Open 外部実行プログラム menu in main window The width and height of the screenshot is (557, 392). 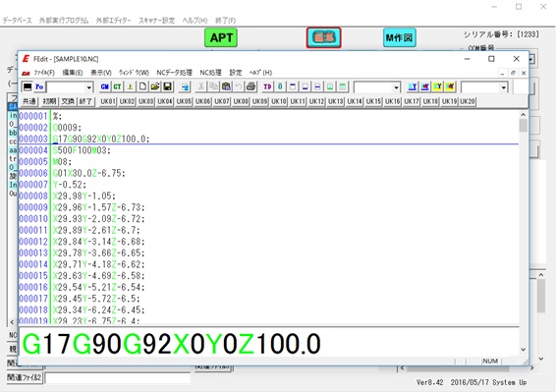(64, 21)
